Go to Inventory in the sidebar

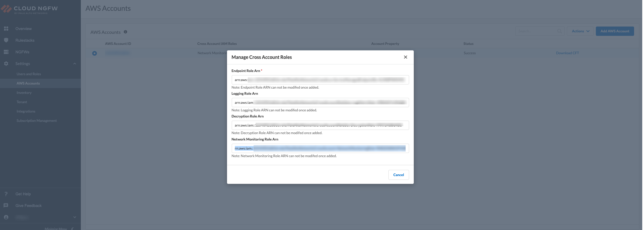coord(24,93)
